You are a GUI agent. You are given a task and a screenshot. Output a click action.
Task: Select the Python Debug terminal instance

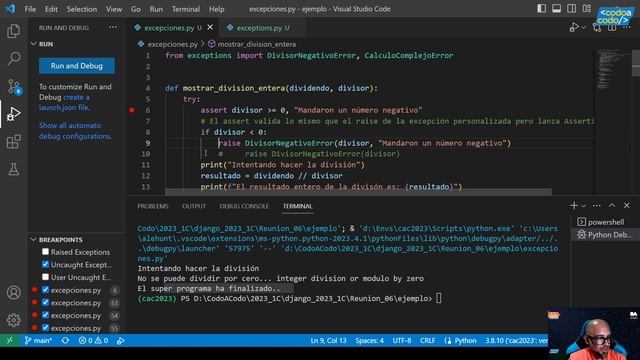pos(604,235)
